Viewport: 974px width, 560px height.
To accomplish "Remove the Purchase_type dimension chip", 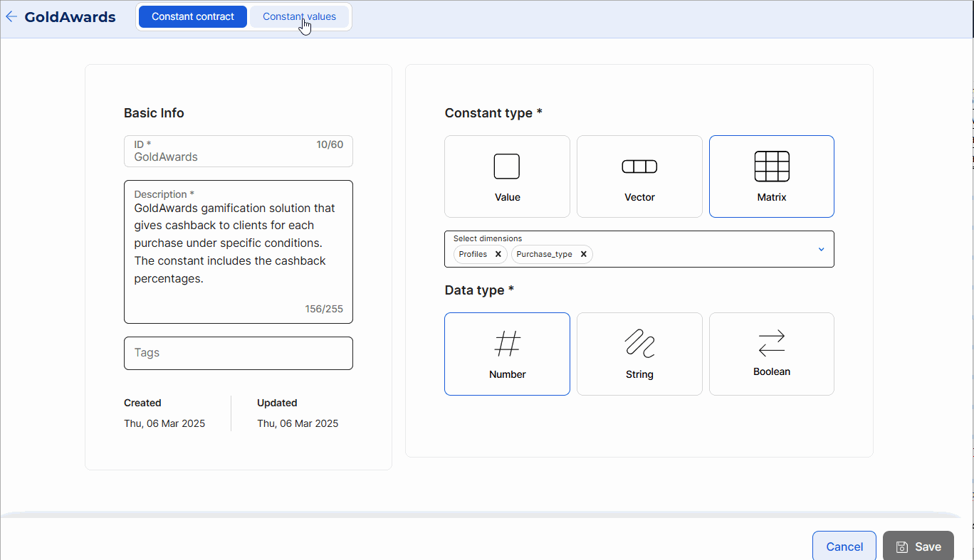I will [x=584, y=254].
